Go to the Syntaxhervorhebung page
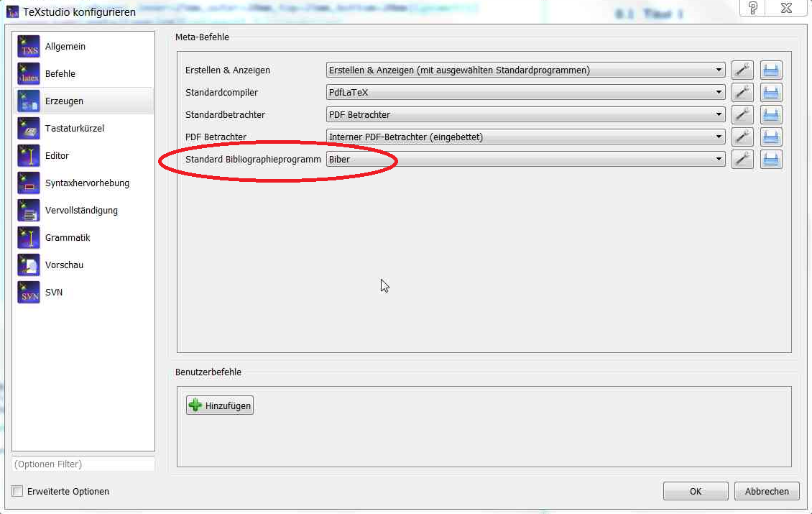The width and height of the screenshot is (812, 514). (83, 183)
